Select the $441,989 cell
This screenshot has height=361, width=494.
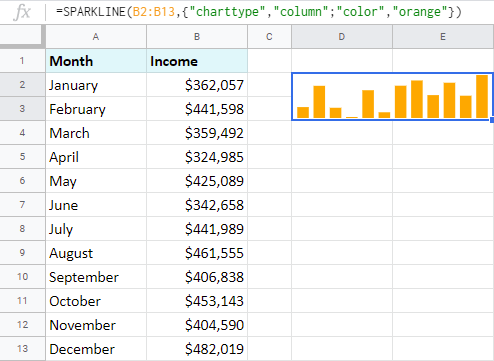[197, 229]
